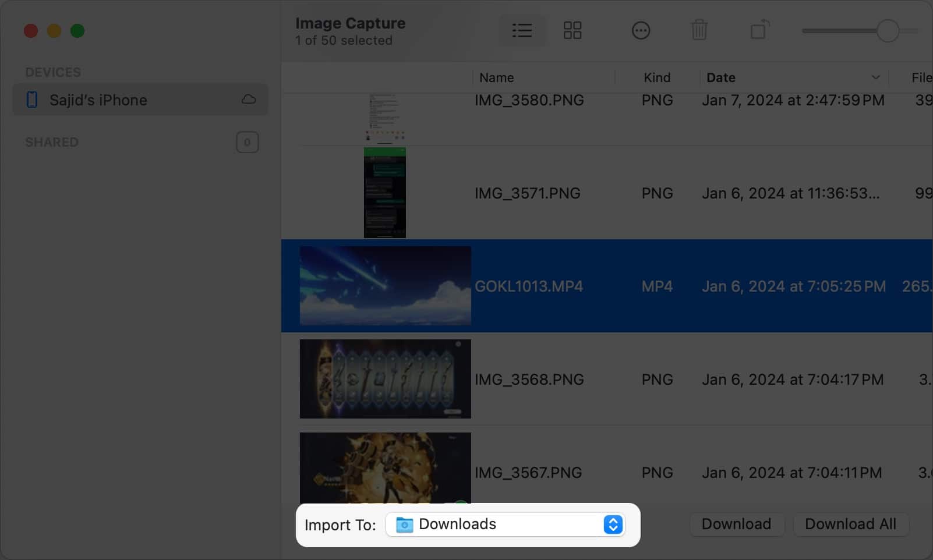The width and height of the screenshot is (933, 560).
Task: Sort by the Name column header
Action: [497, 77]
